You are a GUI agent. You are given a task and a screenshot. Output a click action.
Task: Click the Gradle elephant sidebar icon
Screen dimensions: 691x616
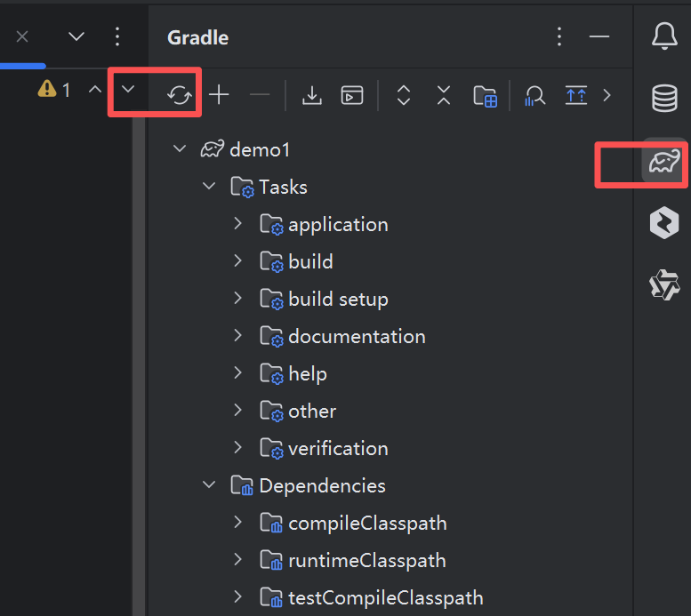point(664,160)
